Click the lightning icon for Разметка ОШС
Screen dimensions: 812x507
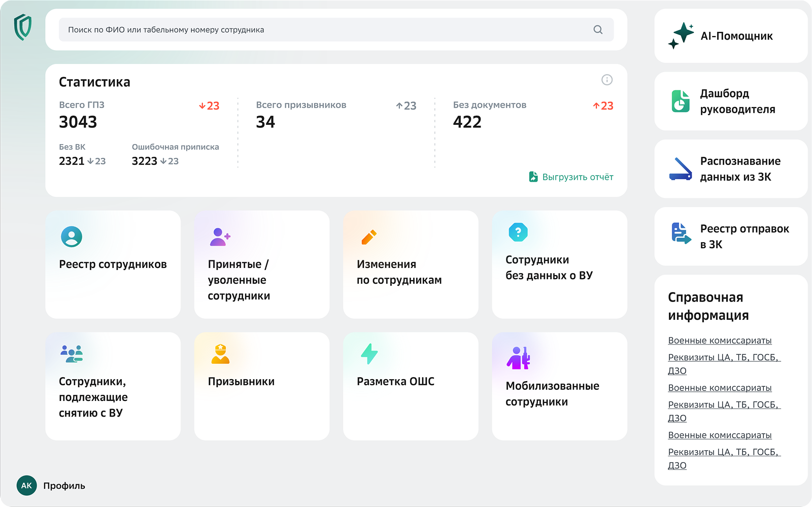coord(369,354)
